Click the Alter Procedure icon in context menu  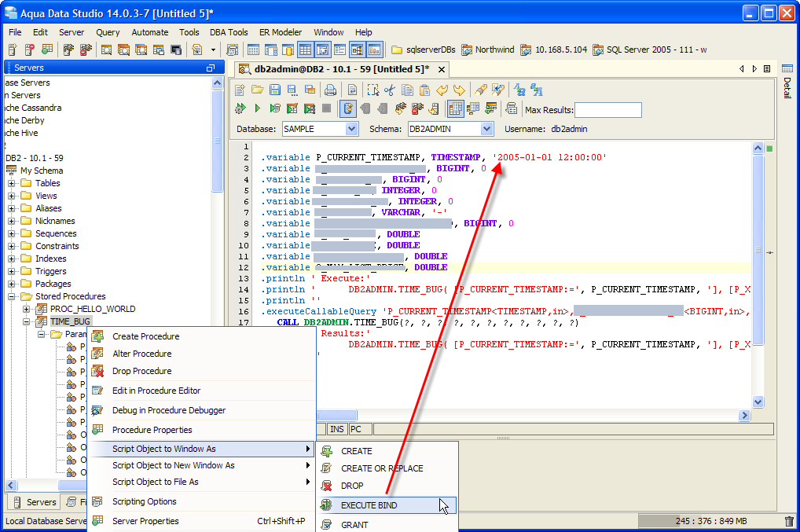pyautogui.click(x=97, y=354)
